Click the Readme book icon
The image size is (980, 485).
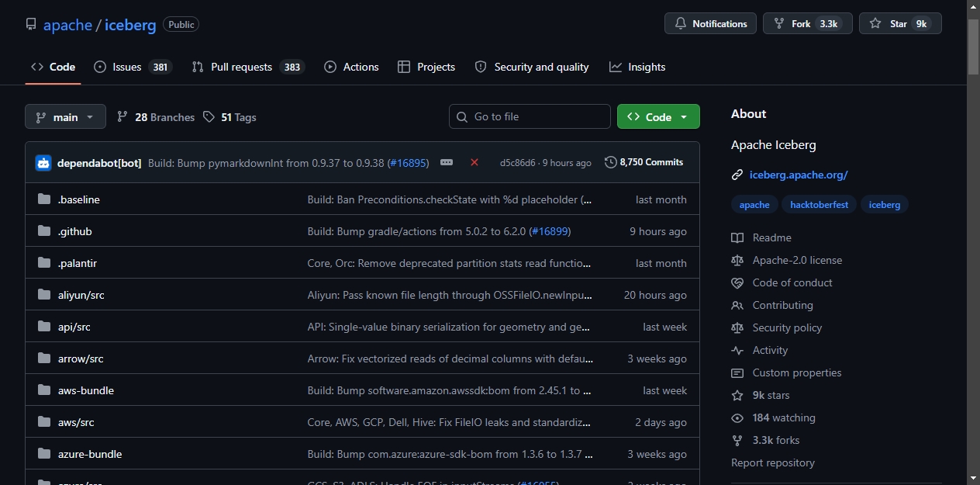point(737,237)
